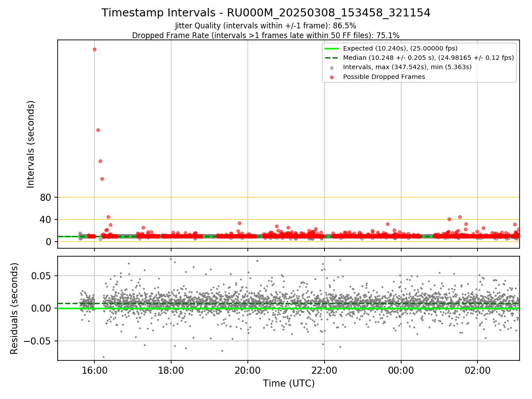Click the '40' tick label on intervals axis

(x=46, y=220)
